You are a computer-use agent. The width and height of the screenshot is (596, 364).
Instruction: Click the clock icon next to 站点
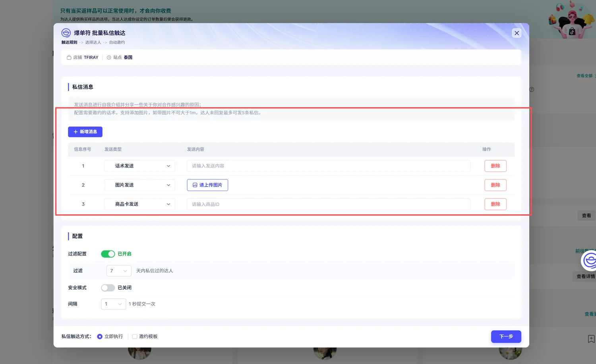tap(109, 58)
